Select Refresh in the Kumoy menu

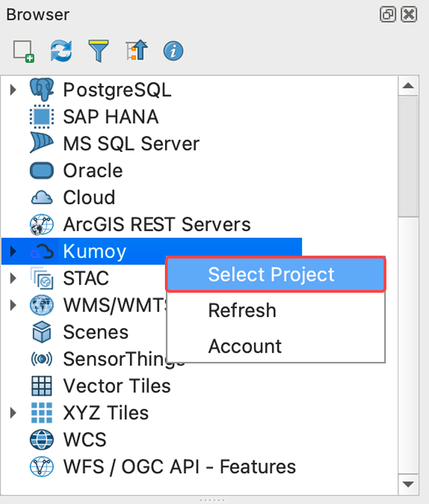[242, 310]
